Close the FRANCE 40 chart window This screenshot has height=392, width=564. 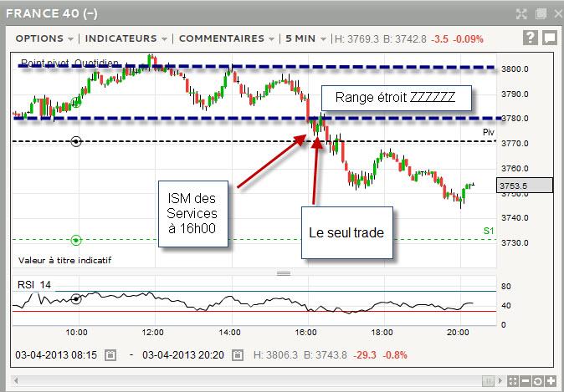[x=558, y=14]
